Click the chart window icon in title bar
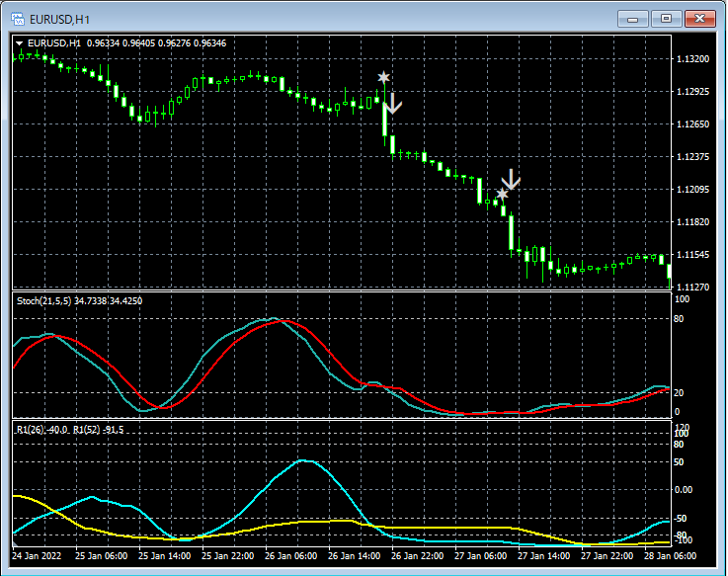Screen dimensions: 728x576 pyautogui.click(x=17, y=18)
